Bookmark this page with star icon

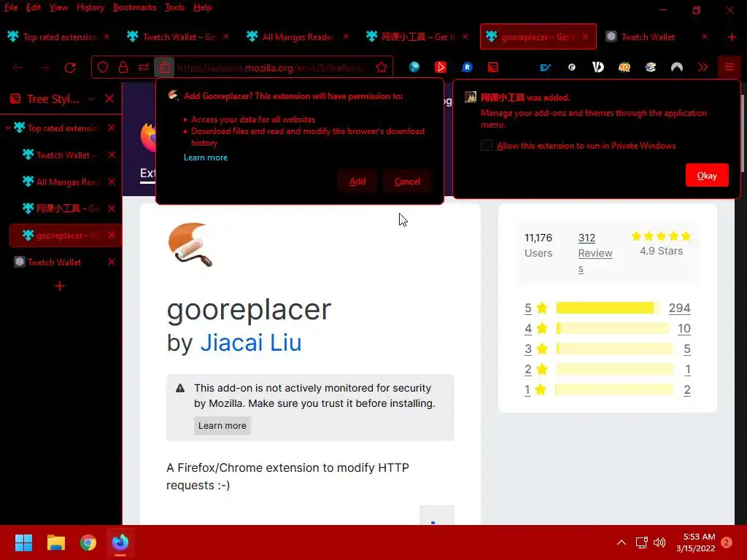381,68
